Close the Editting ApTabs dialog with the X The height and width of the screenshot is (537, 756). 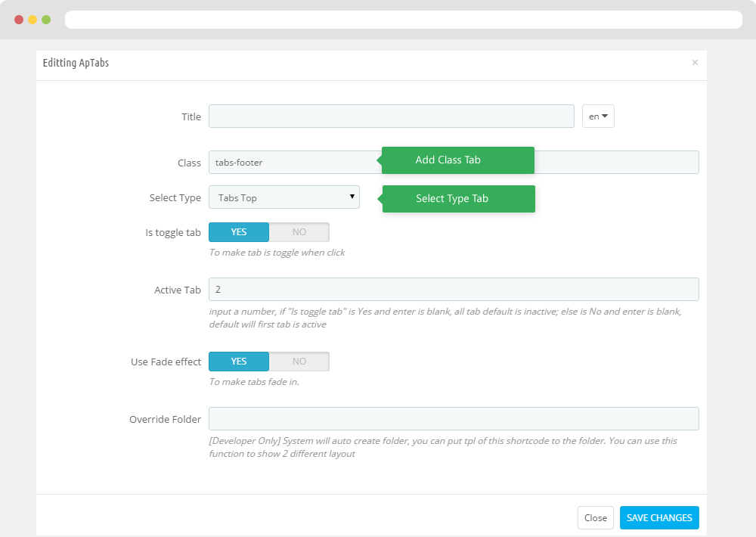click(695, 62)
